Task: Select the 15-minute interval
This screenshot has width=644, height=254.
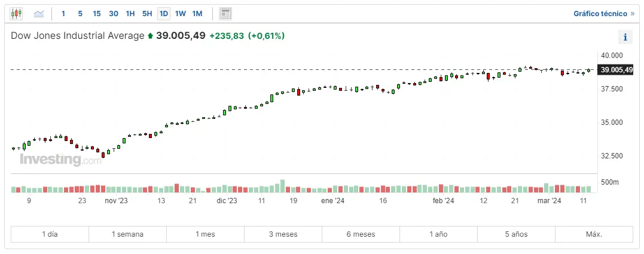Action: tap(97, 13)
